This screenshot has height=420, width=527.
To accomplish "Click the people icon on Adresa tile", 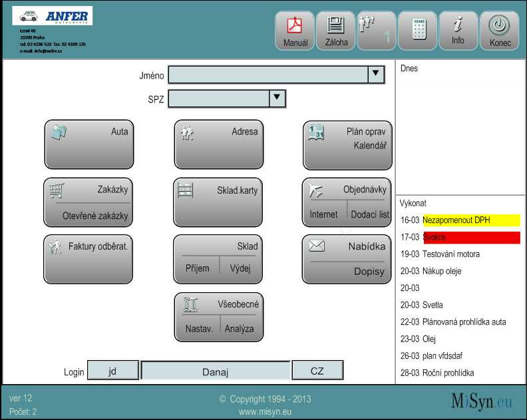I will [x=187, y=133].
